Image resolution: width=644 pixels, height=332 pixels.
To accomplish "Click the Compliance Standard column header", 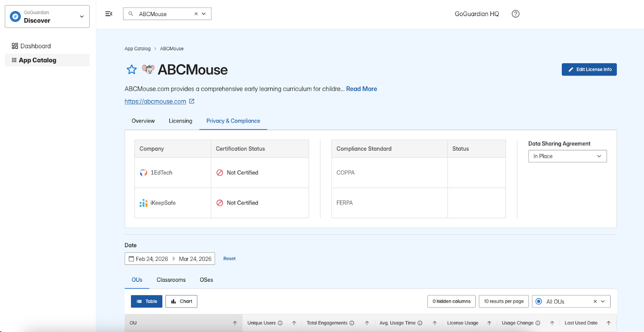I will click(x=389, y=149).
